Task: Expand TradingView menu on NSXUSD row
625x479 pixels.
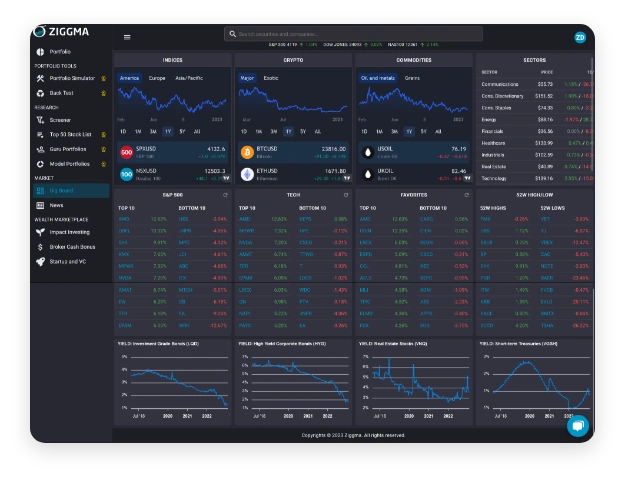Action: [227, 177]
